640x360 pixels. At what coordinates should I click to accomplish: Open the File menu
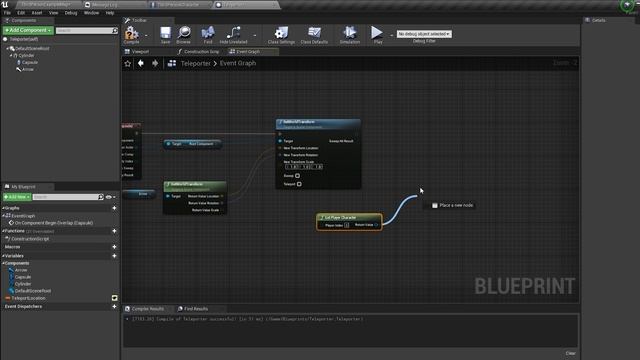(x=7, y=13)
